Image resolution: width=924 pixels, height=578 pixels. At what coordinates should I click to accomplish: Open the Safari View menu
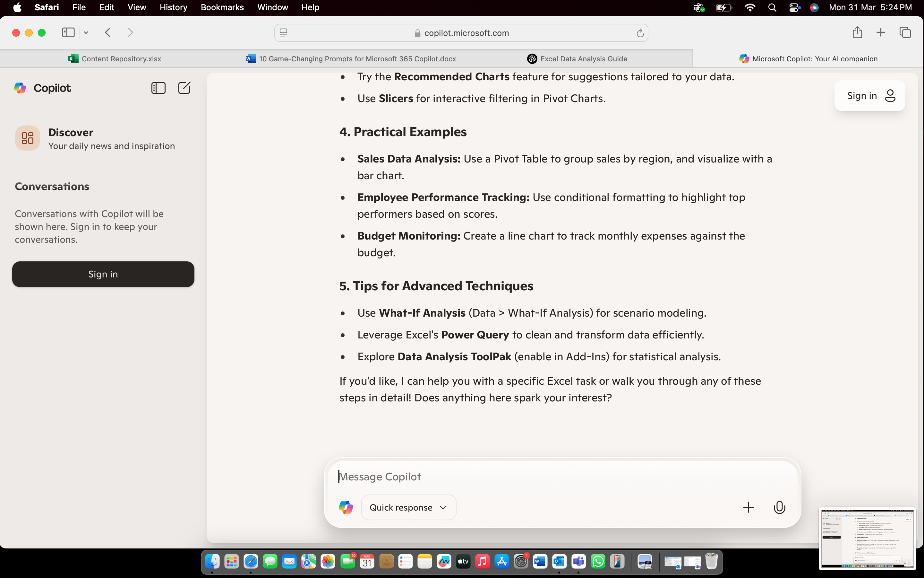(137, 8)
